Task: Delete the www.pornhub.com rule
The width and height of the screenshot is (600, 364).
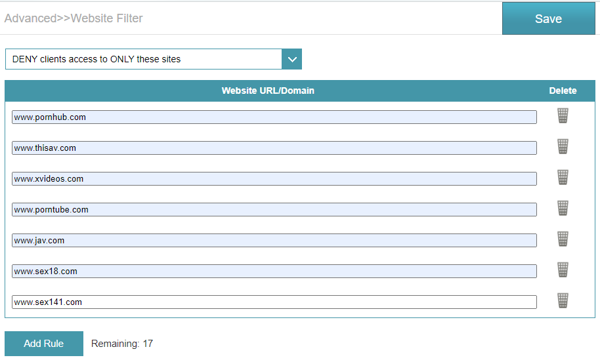Action: coord(563,115)
